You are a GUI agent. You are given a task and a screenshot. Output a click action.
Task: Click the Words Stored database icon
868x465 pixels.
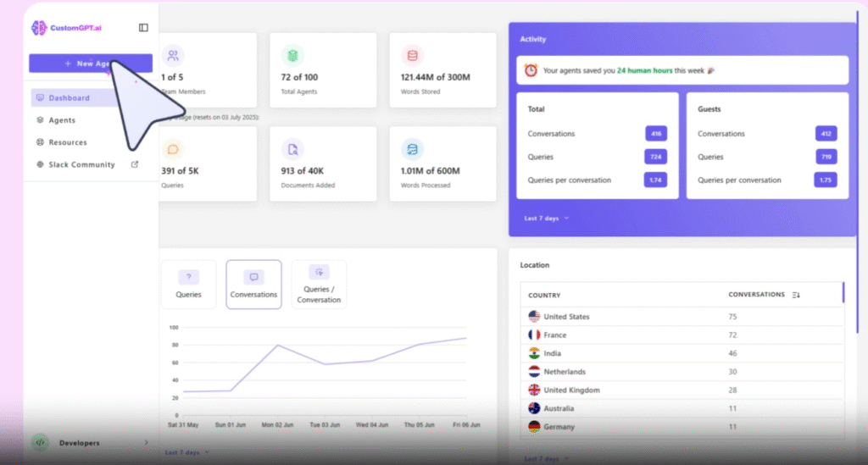(x=412, y=56)
